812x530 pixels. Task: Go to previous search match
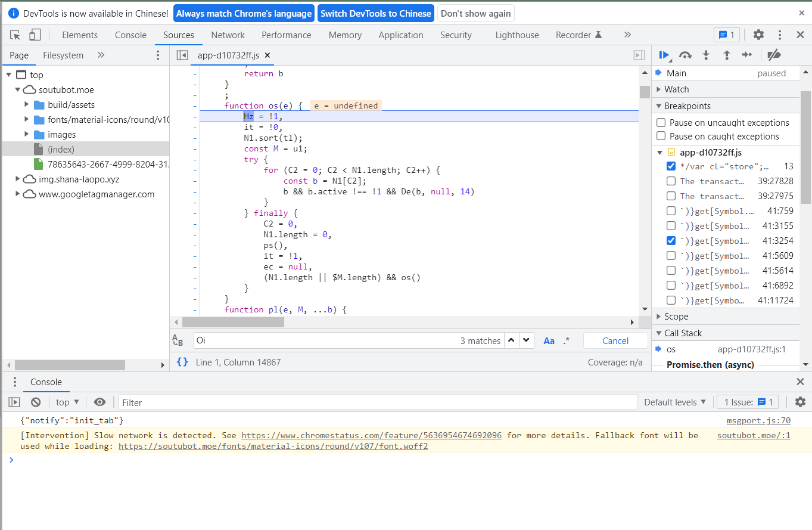[512, 340]
